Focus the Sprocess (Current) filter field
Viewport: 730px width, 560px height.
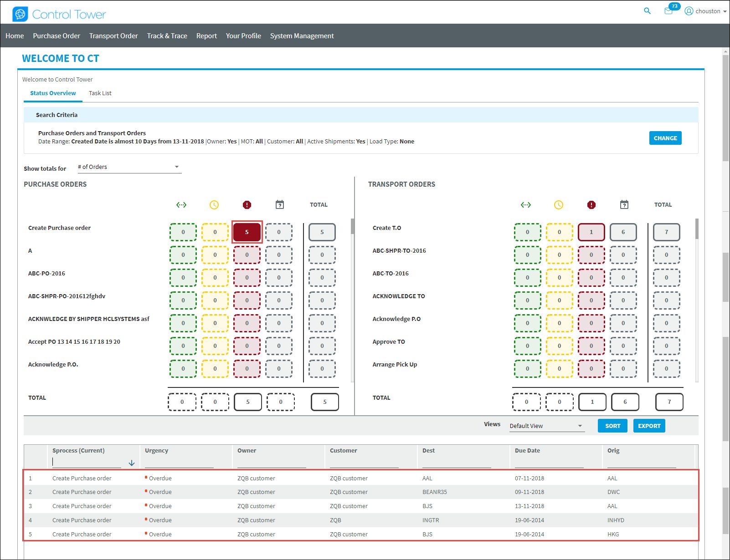pyautogui.click(x=87, y=462)
